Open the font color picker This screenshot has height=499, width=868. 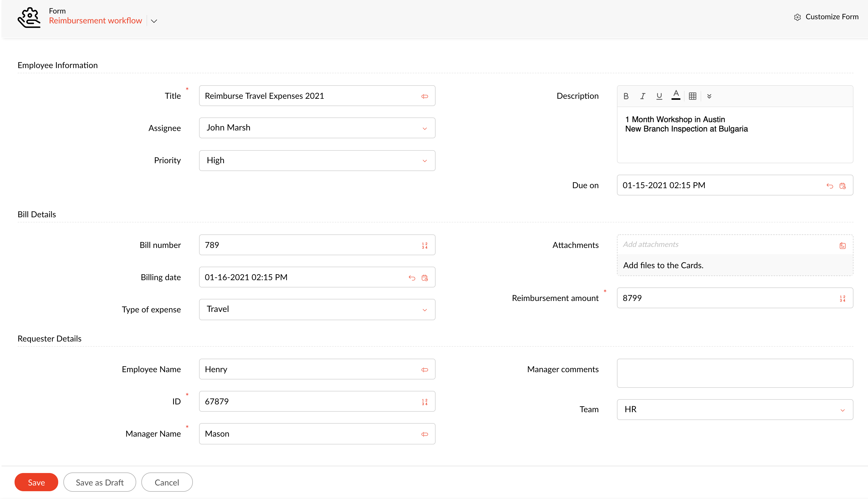[x=676, y=95]
